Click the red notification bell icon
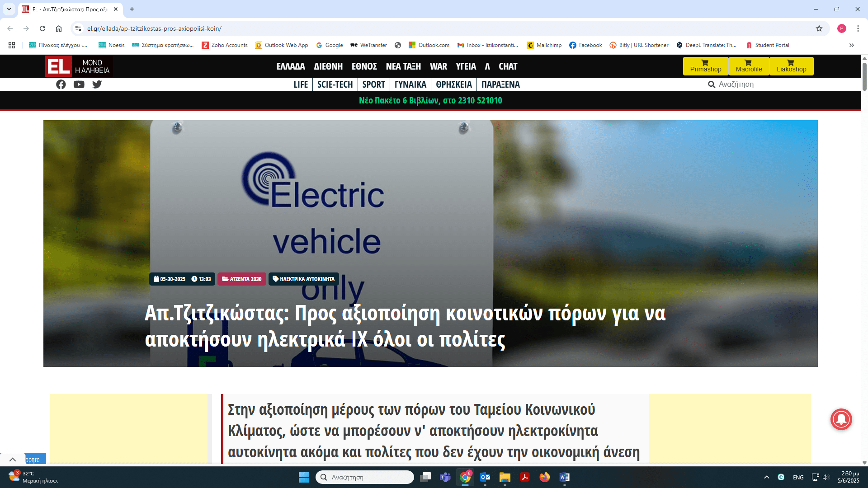868x488 pixels. (x=841, y=419)
